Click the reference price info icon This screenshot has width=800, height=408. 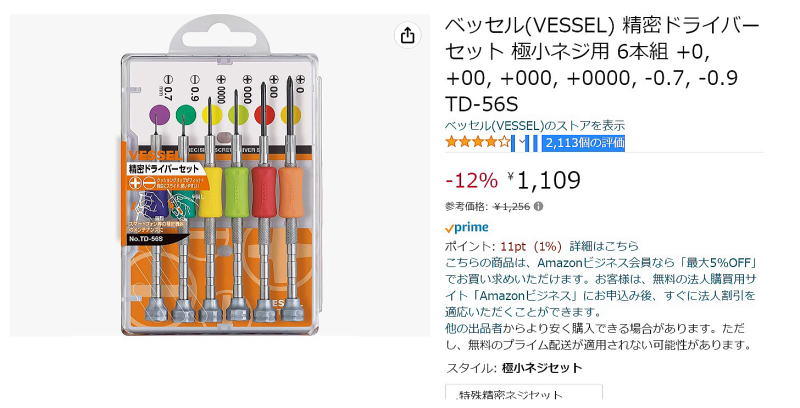(x=539, y=207)
